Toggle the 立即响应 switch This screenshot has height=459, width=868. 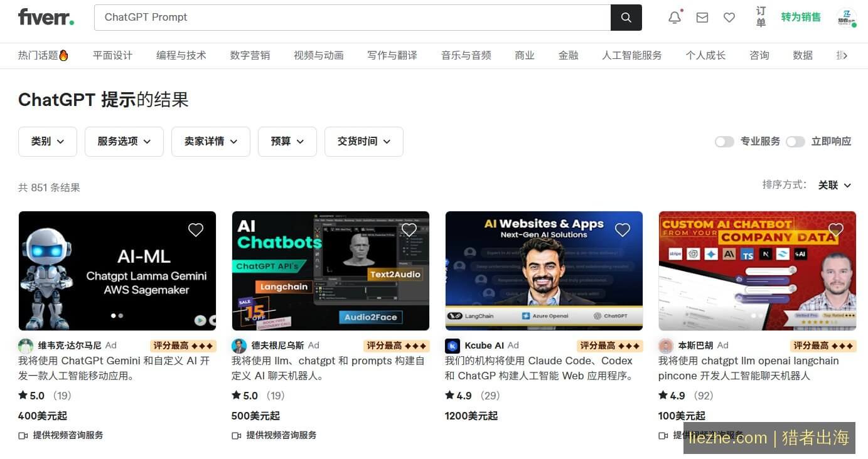795,142
